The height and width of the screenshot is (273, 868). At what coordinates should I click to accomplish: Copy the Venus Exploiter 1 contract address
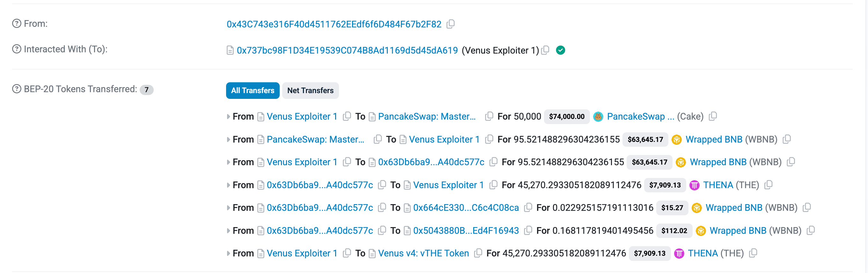(545, 50)
